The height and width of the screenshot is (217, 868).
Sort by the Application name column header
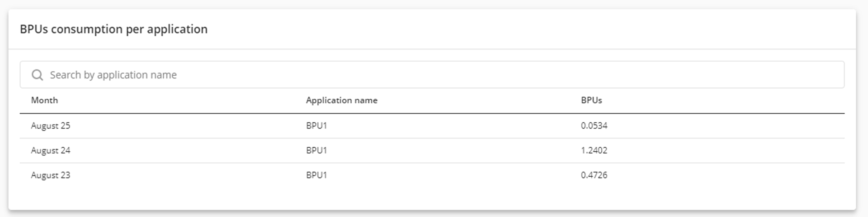[x=341, y=100]
